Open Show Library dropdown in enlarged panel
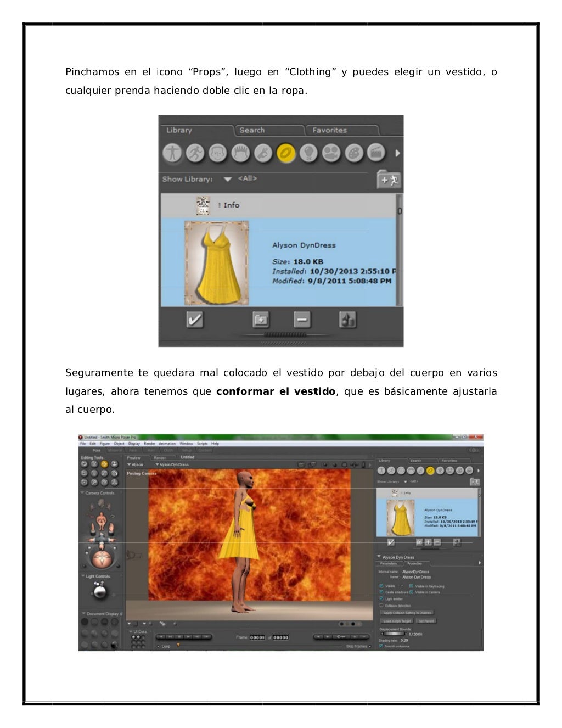This screenshot has width=562, height=728. (x=227, y=179)
